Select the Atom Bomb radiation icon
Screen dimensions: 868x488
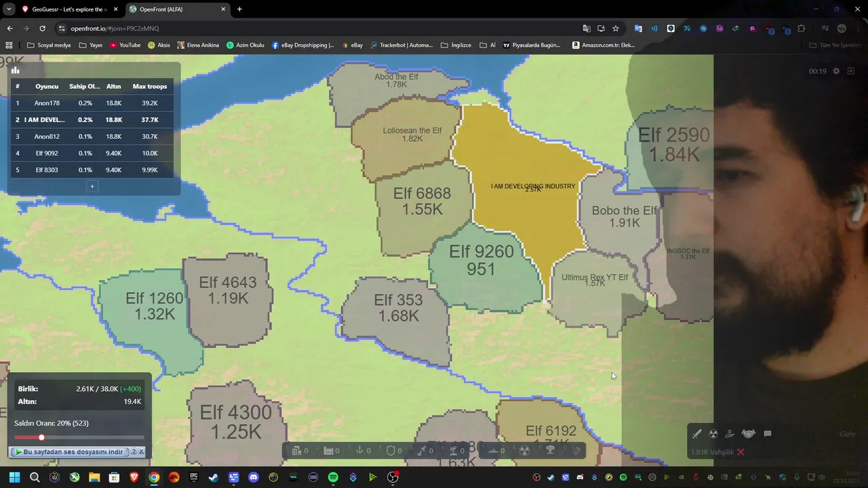(524, 450)
